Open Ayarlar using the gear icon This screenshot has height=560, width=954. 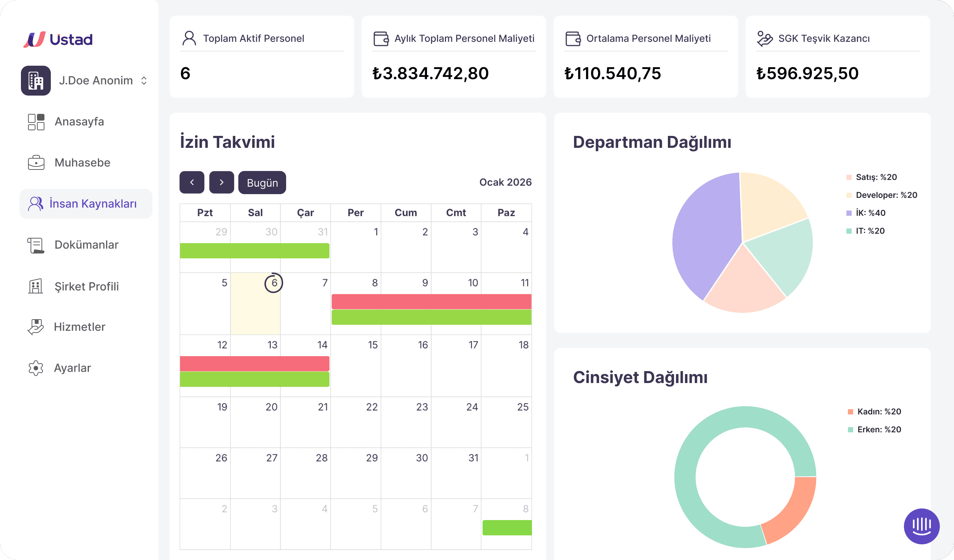click(35, 368)
